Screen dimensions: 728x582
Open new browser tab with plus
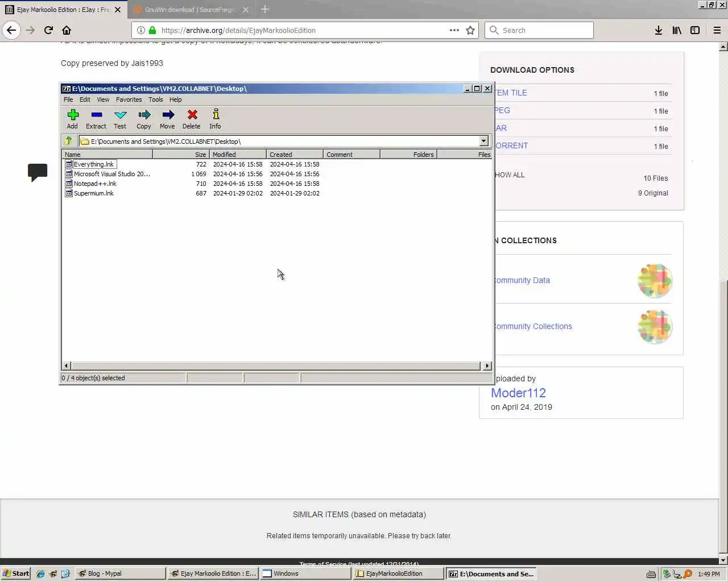tap(264, 10)
